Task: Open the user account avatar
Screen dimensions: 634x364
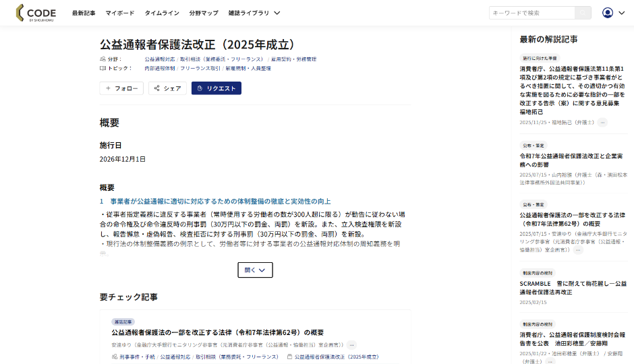Action: [608, 13]
